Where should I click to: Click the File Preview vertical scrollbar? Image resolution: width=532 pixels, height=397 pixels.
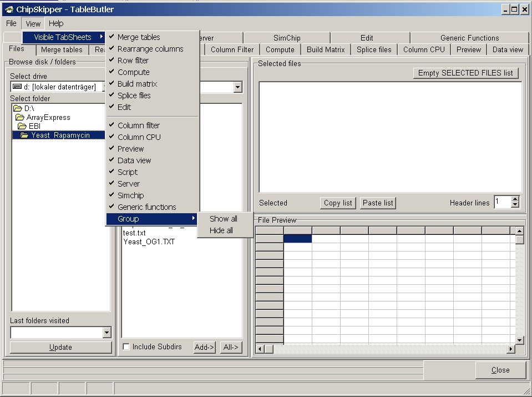pyautogui.click(x=519, y=289)
